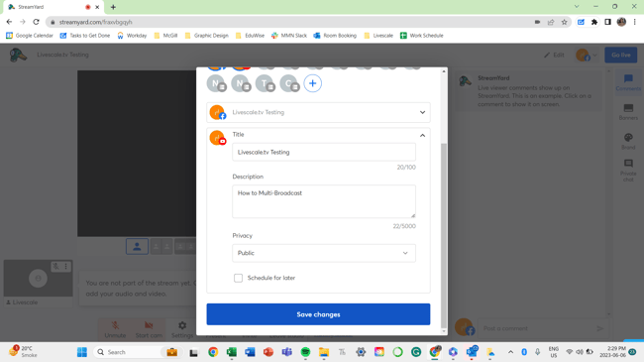The height and width of the screenshot is (362, 644).
Task: Open Word from the taskbar
Action: tap(250, 352)
